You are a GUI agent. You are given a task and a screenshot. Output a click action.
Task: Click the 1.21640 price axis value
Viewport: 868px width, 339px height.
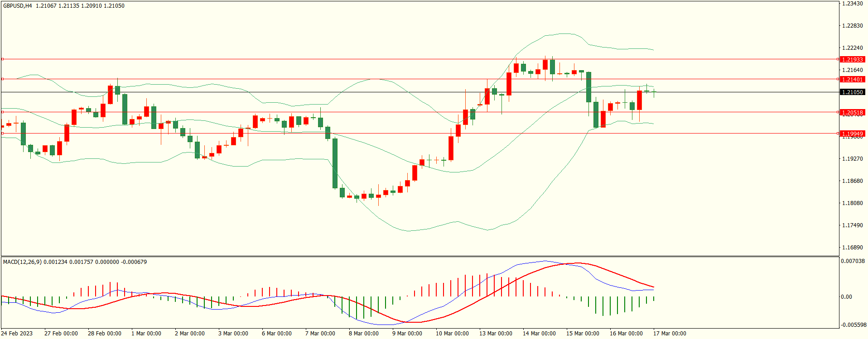852,70
